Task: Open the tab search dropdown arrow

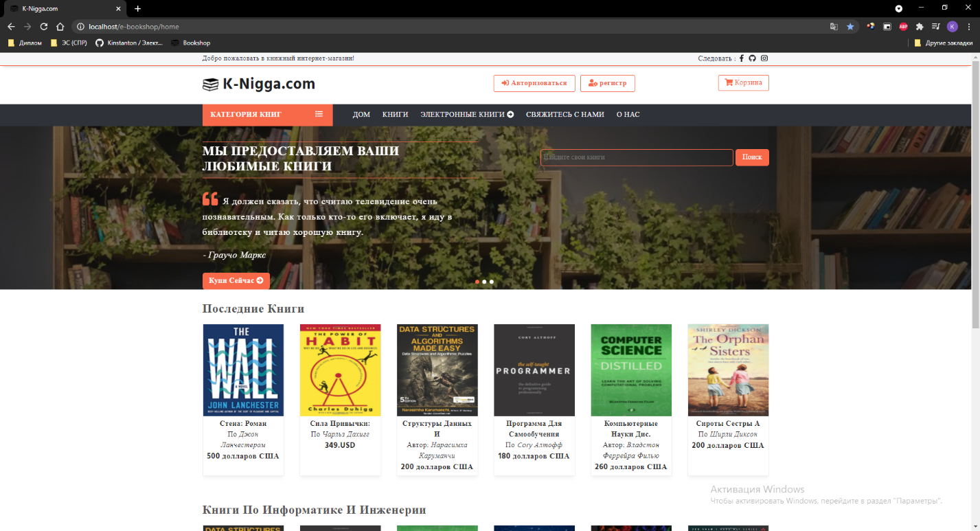Action: tap(899, 8)
